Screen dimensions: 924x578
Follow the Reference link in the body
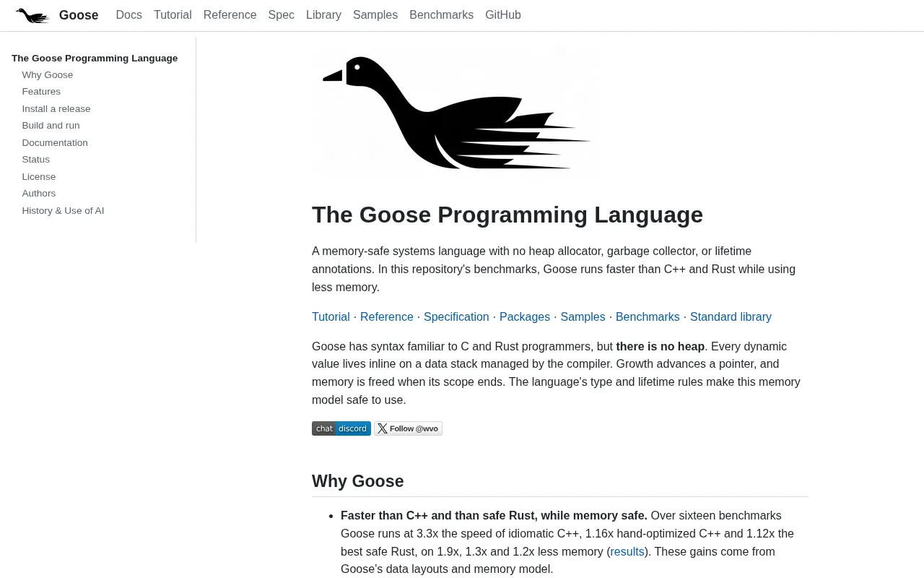click(387, 316)
